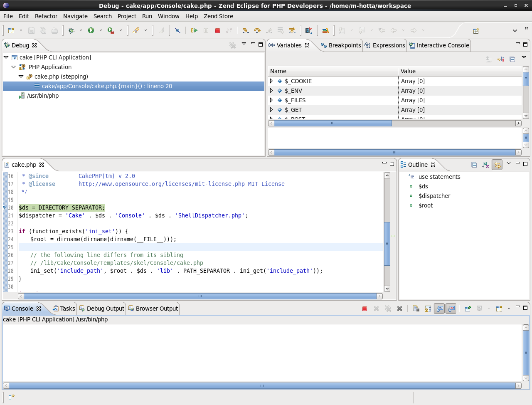
Task: Select $dispatcher in the Outline view
Action: (x=434, y=196)
